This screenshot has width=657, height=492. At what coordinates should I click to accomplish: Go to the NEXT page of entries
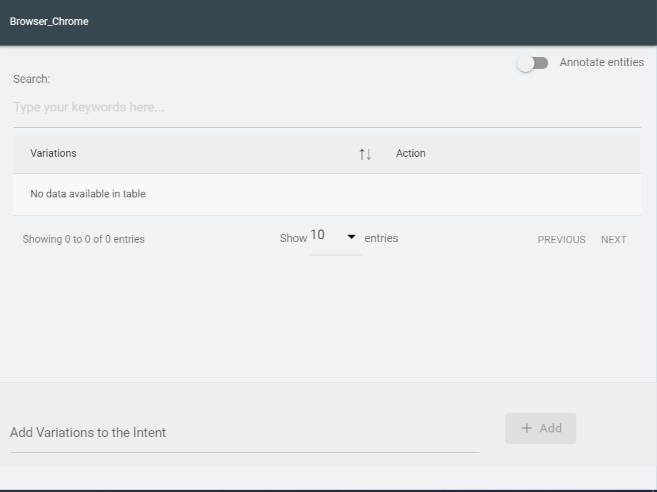613,240
